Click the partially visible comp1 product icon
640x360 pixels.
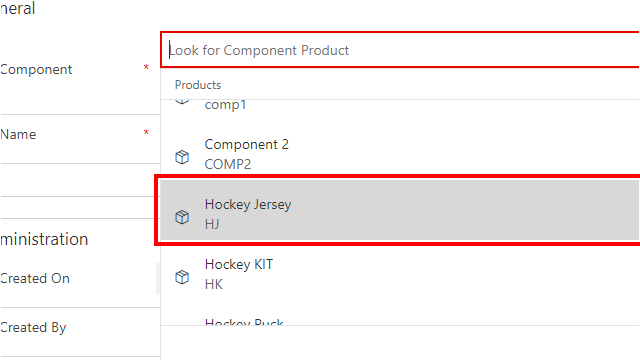(182, 102)
